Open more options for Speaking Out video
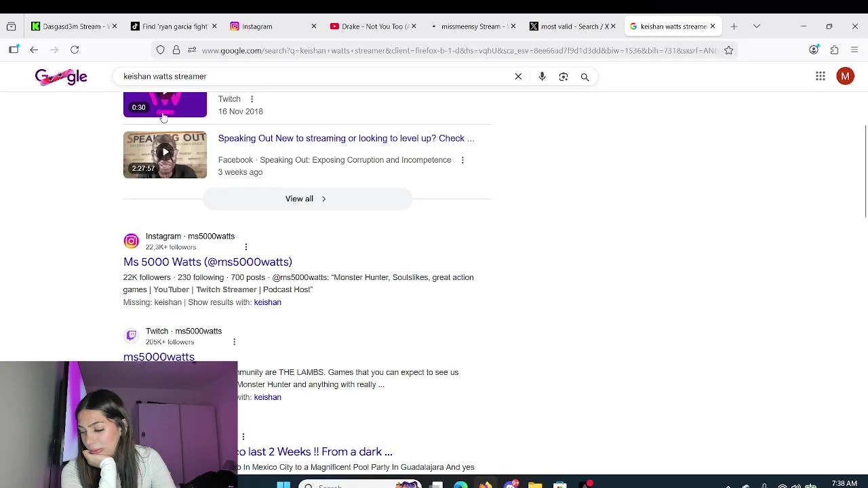The height and width of the screenshot is (488, 868). point(462,160)
